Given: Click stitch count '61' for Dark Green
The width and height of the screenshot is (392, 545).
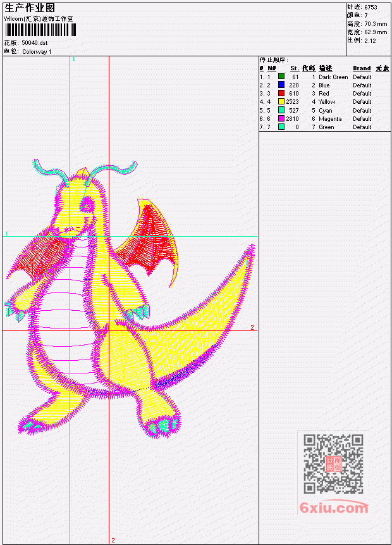Looking at the screenshot, I should pyautogui.click(x=295, y=77).
